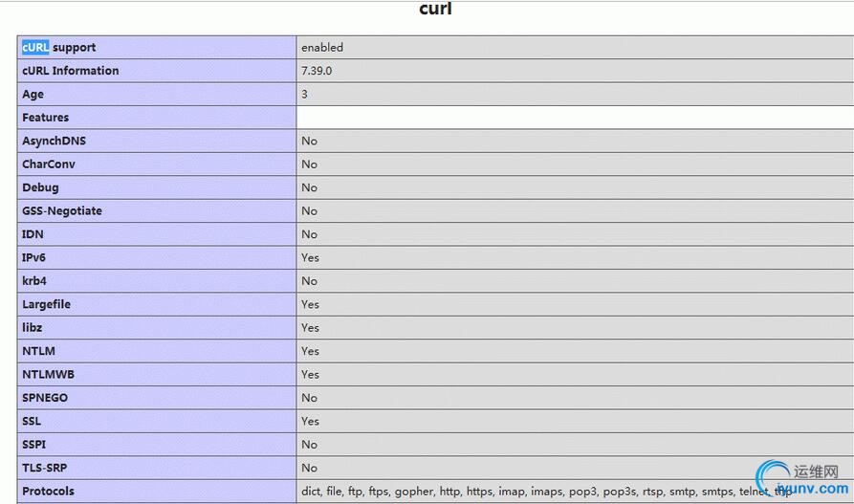Select the No value in SPNEGO row
This screenshot has width=854, height=504.
[309, 398]
